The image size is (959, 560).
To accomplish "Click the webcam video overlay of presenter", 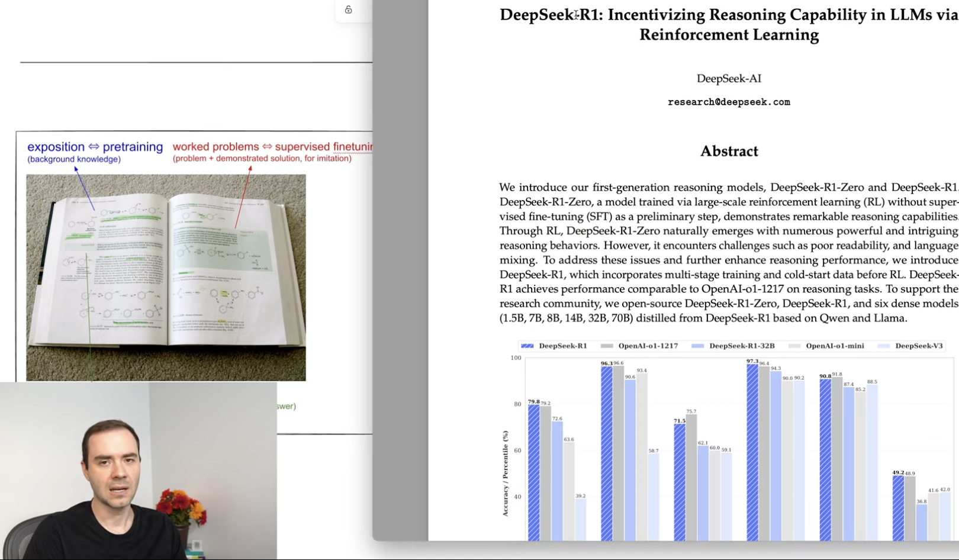I will point(138,471).
